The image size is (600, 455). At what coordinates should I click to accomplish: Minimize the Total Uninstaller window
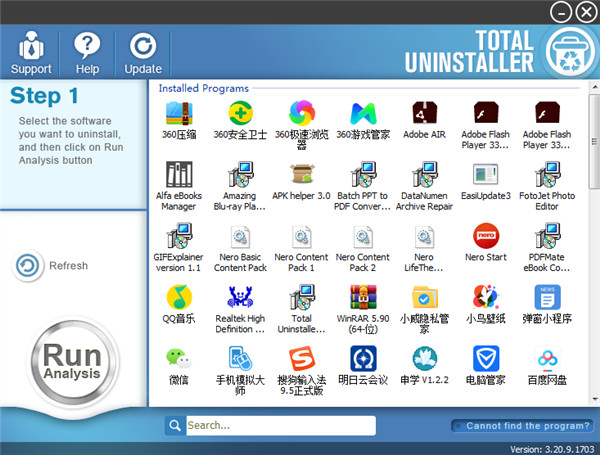(x=561, y=13)
